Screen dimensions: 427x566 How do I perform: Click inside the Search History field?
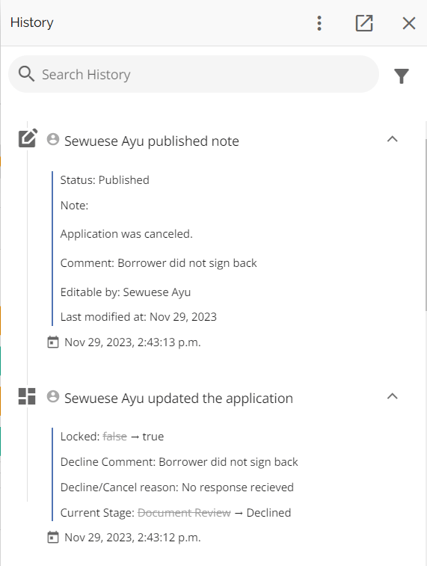193,74
